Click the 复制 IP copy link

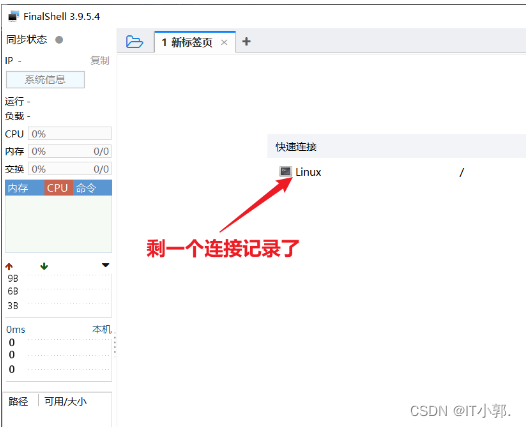coord(100,61)
